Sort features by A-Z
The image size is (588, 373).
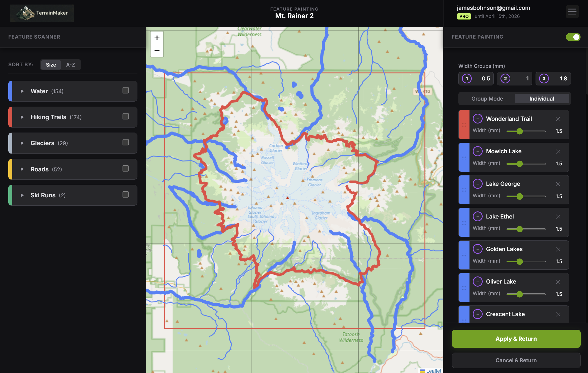click(70, 65)
